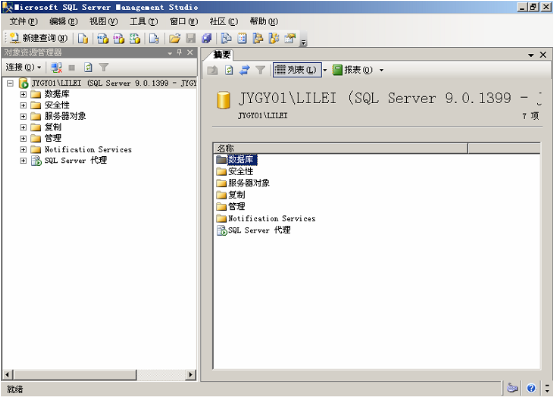Image resolution: width=555 pixels, height=398 pixels.
Task: Click the synchronize arrows icon in summary toolbar
Action: point(245,70)
